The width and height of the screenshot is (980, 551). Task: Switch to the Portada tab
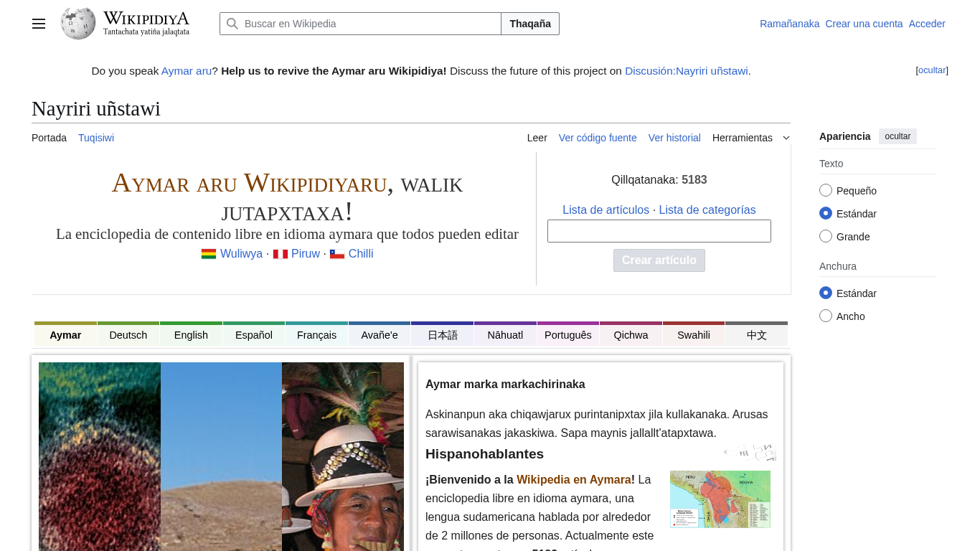tap(49, 138)
